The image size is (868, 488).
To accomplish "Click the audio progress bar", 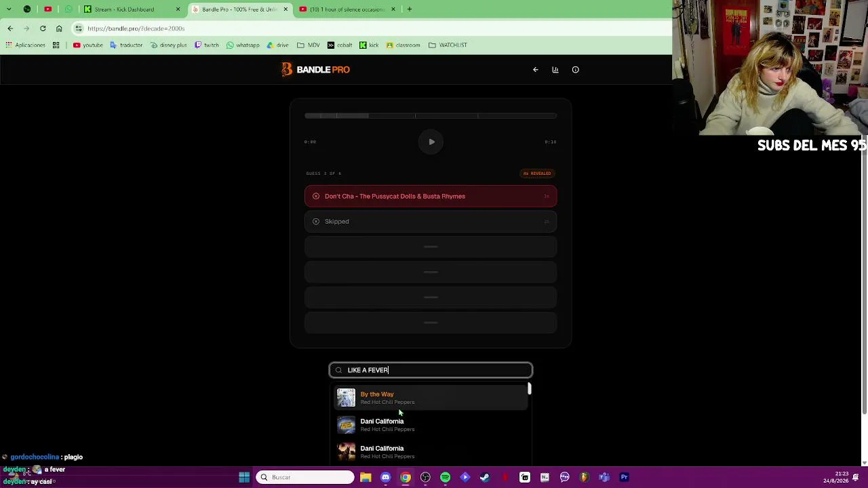I will click(x=431, y=116).
